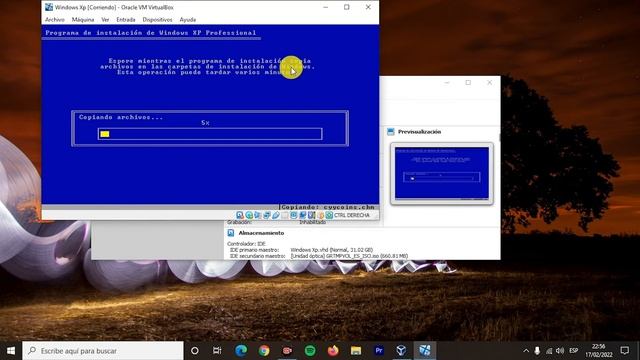Click the file copy progress bar

210,134
